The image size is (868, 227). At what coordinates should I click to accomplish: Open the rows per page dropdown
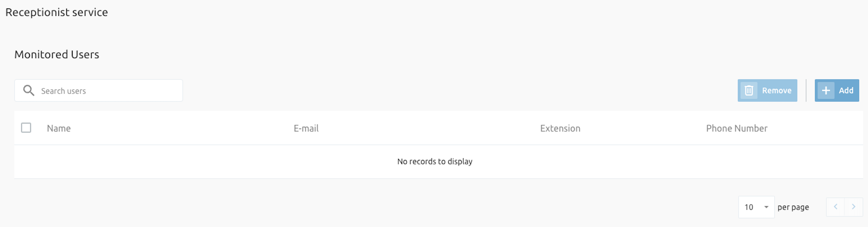756,207
